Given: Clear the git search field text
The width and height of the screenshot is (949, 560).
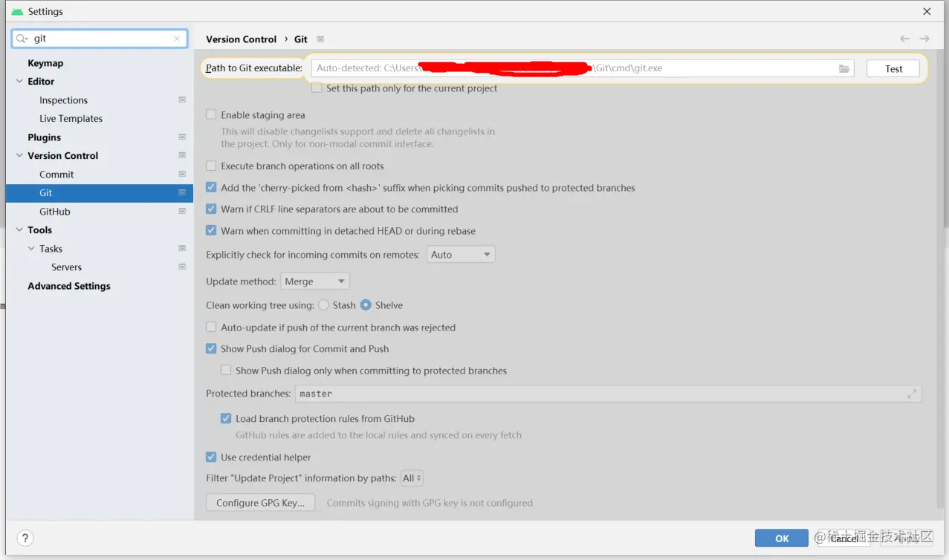Looking at the screenshot, I should 177,39.
